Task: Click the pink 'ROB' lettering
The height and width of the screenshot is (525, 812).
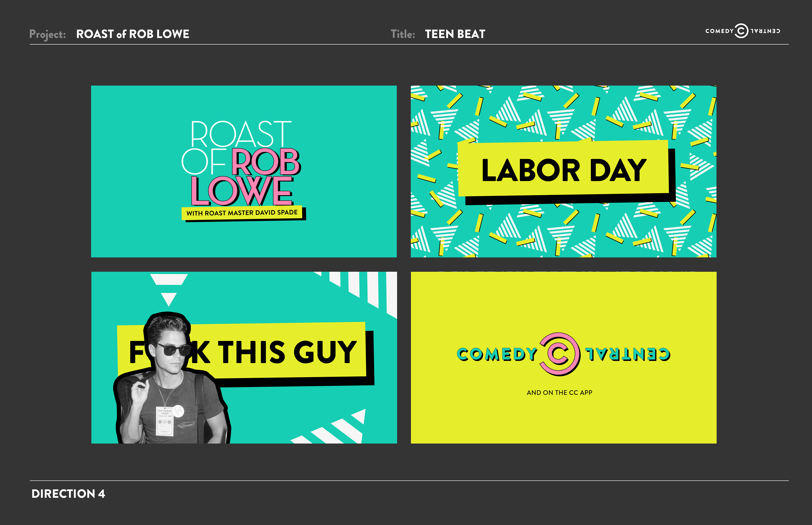Action: coord(266,162)
